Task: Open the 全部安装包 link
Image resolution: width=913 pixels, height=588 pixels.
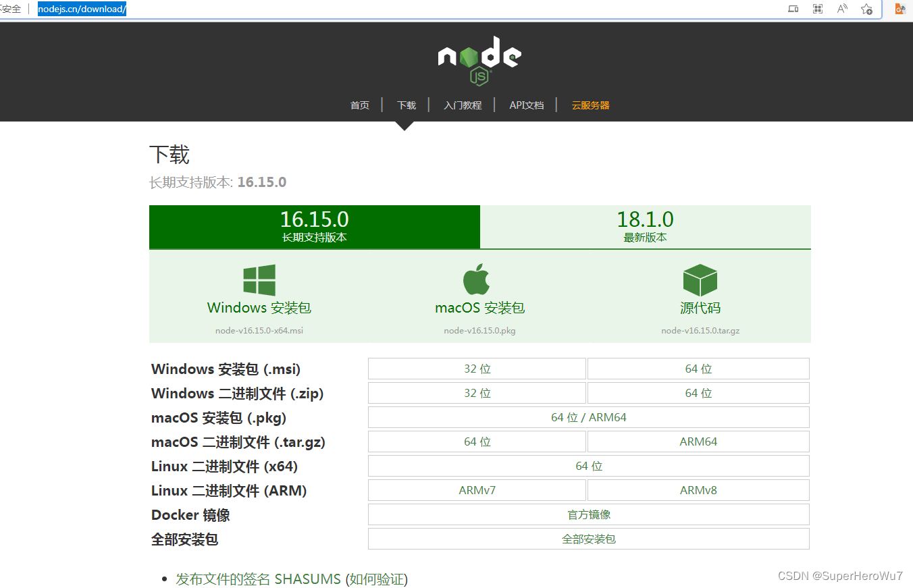Action: (x=589, y=539)
